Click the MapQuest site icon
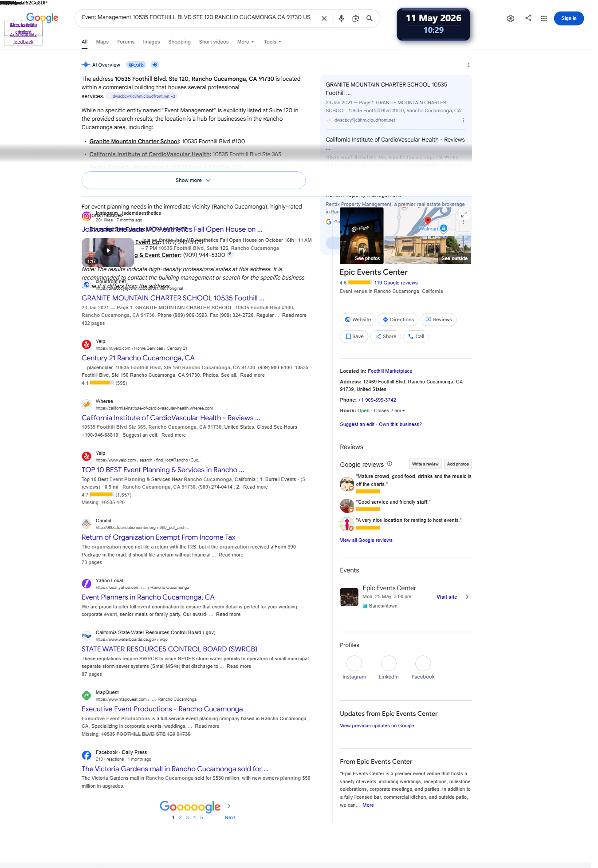Image resolution: width=598 pixels, height=868 pixels. pyautogui.click(x=87, y=695)
